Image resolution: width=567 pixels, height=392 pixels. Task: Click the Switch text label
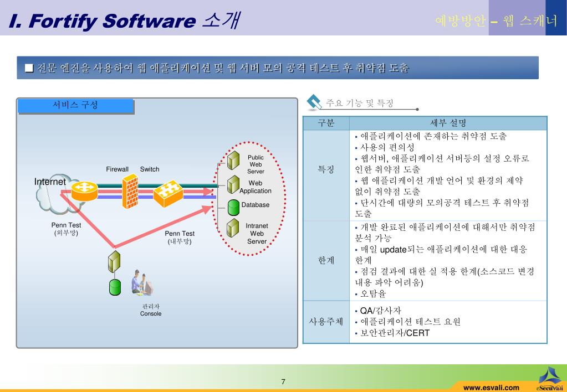pyautogui.click(x=150, y=169)
